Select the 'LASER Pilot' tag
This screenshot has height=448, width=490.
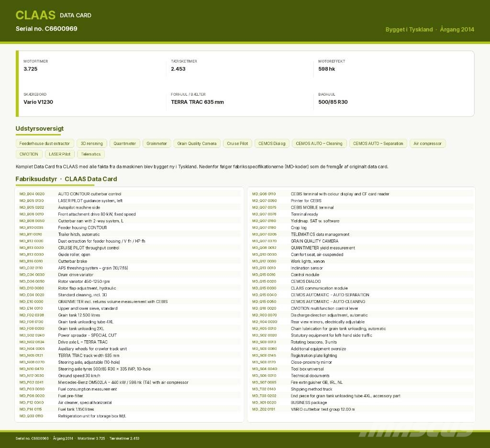(60, 154)
